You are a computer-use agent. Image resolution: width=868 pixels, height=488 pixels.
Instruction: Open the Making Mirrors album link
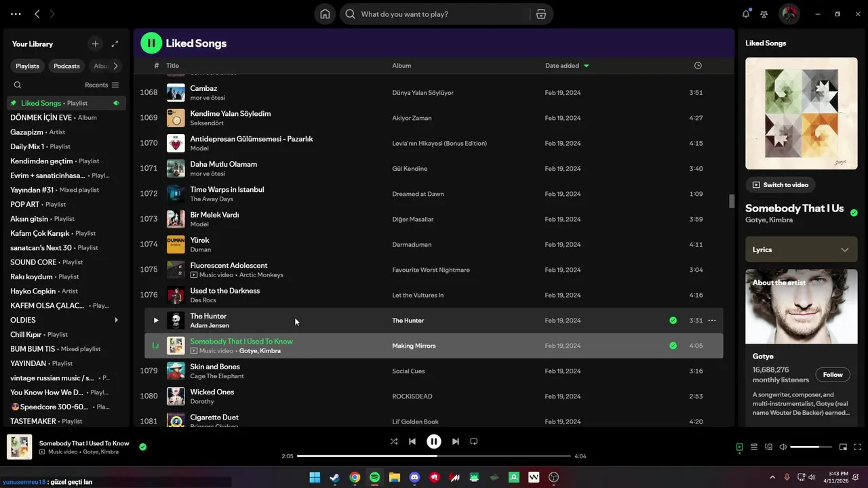coord(414,346)
